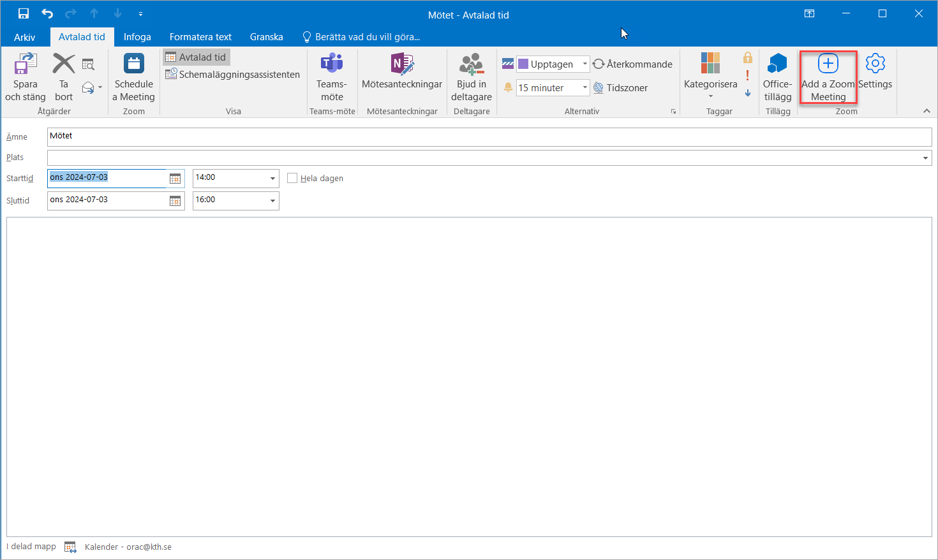Toggle the Private lock icon
The image size is (938, 560).
pos(748,58)
